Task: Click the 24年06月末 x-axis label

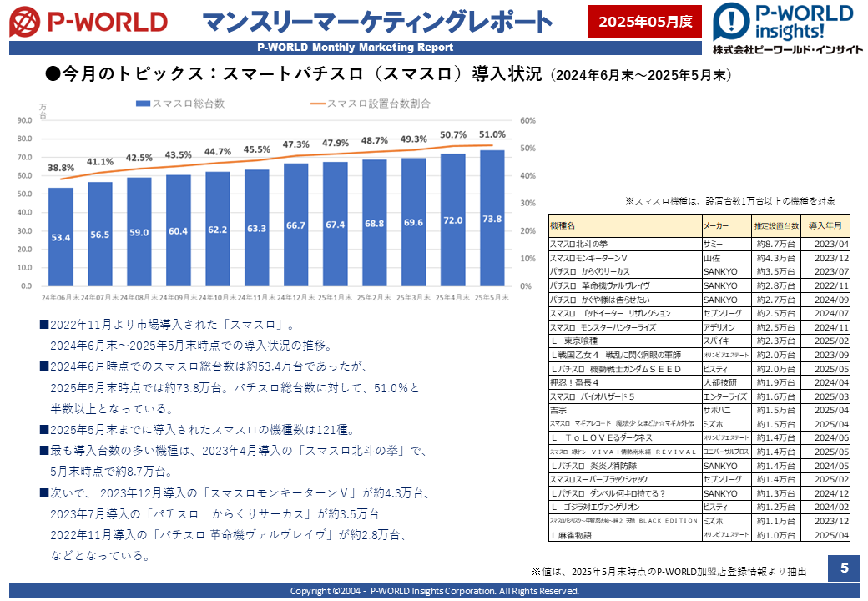Action: pyautogui.click(x=61, y=298)
